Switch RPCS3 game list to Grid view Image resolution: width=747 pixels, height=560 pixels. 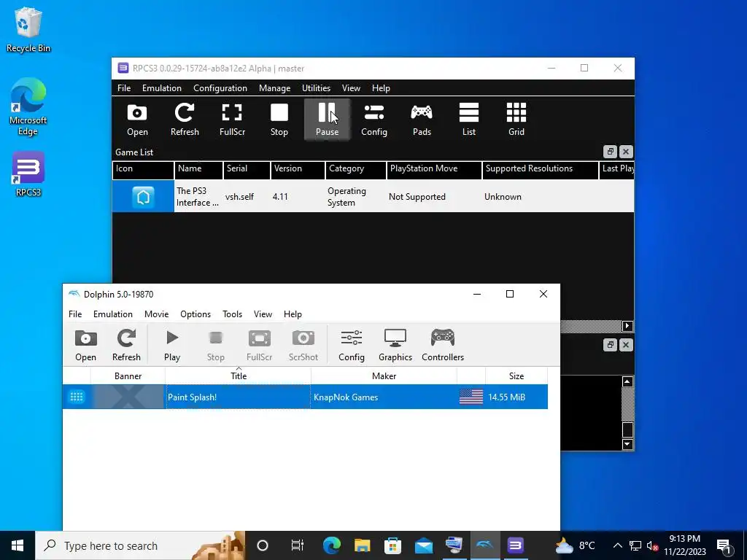click(516, 120)
